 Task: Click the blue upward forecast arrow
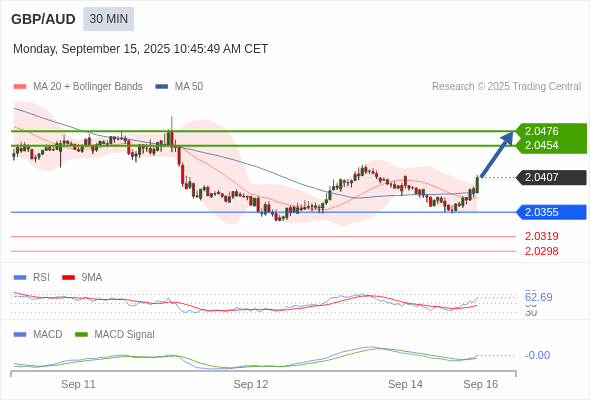pyautogui.click(x=497, y=154)
